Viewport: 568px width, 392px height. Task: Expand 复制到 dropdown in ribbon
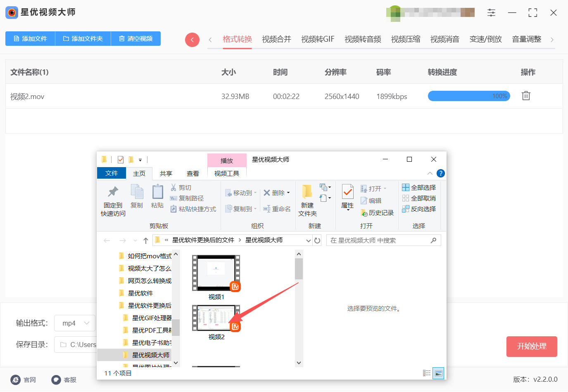255,209
